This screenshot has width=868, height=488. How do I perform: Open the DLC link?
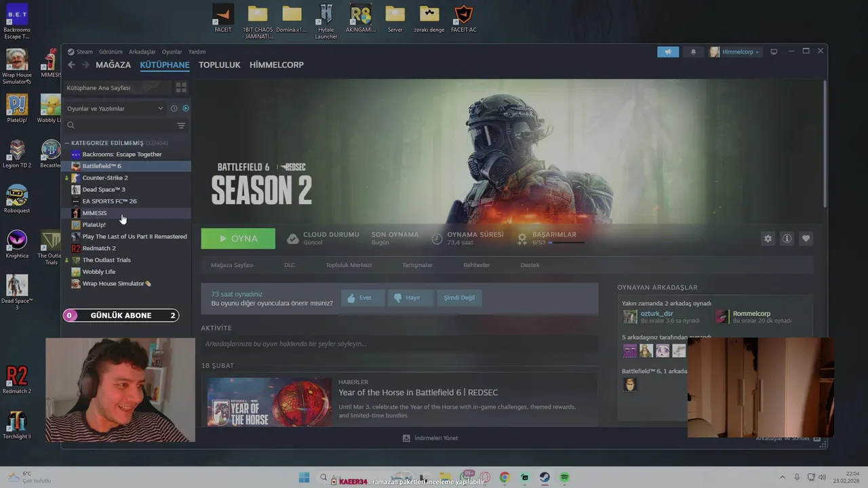point(290,265)
